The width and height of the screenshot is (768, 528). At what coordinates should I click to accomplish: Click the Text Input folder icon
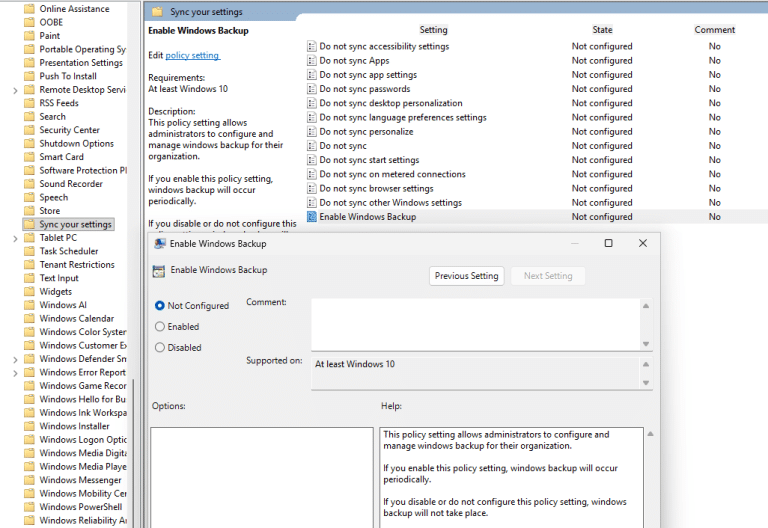[x=29, y=278]
